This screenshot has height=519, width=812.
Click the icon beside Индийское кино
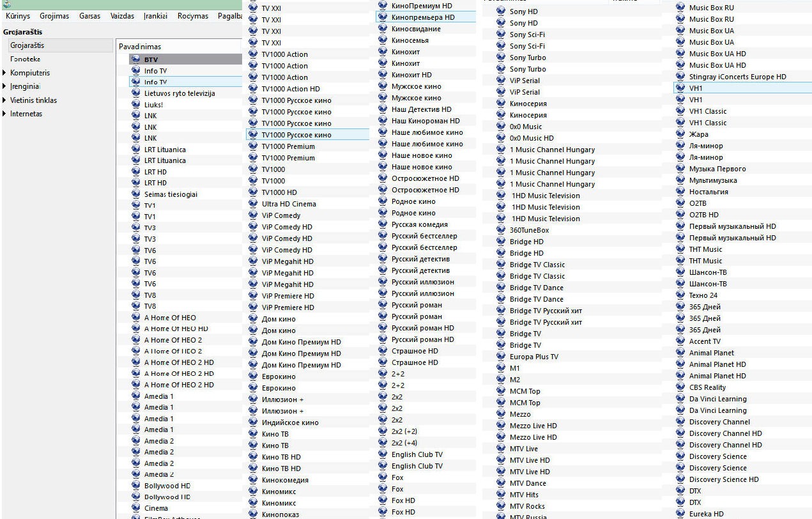click(x=253, y=422)
